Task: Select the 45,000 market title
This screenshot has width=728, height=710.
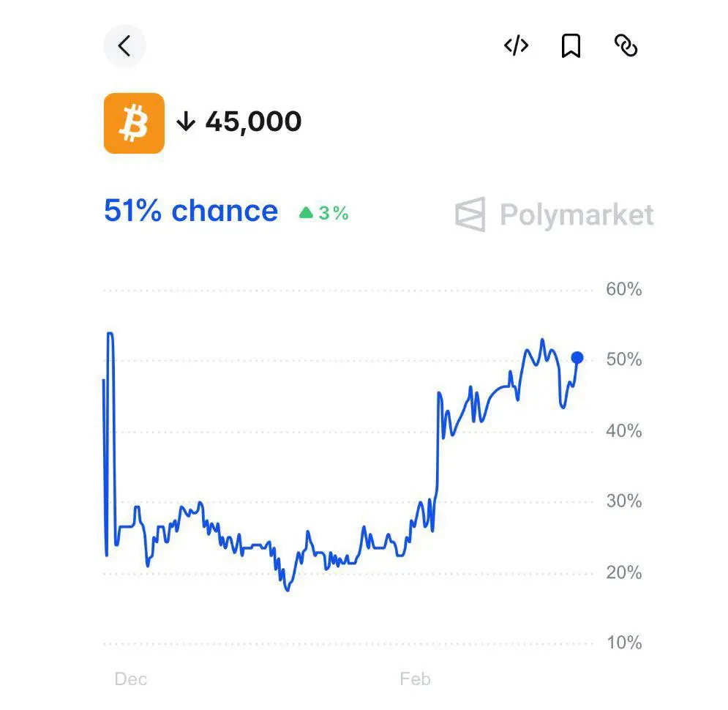Action: click(x=253, y=122)
